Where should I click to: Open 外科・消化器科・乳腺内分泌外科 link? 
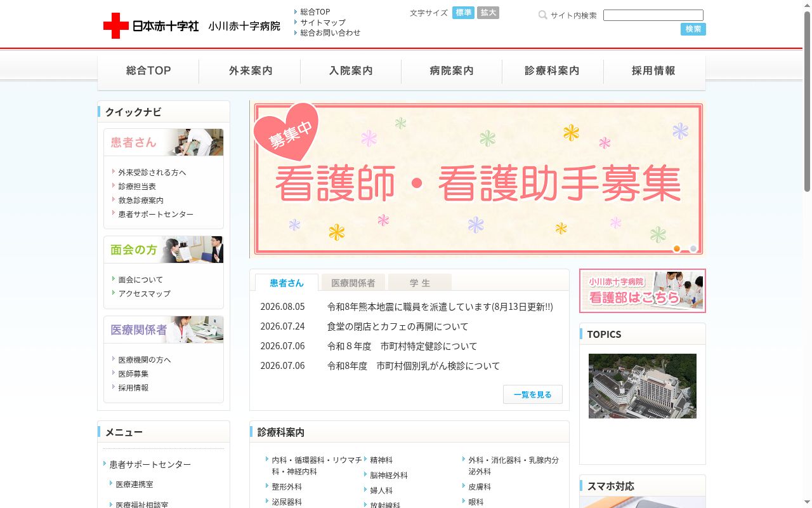[x=514, y=465]
